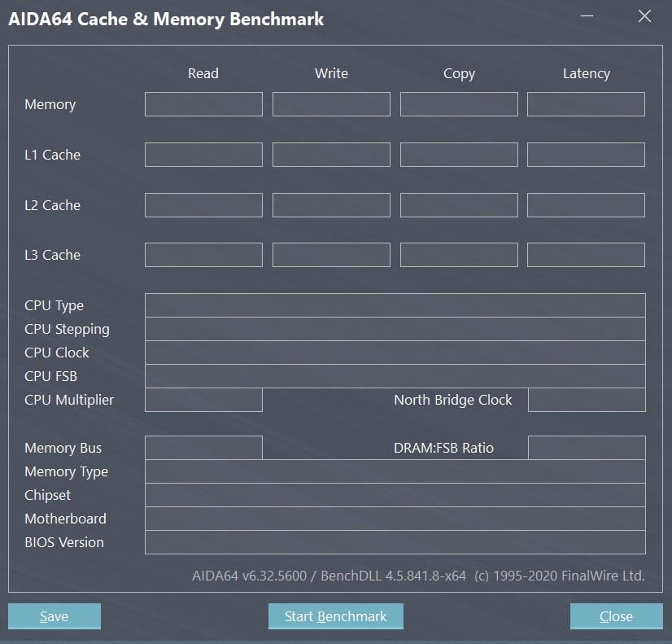
Task: Select the Motherboard information field
Action: [395, 519]
